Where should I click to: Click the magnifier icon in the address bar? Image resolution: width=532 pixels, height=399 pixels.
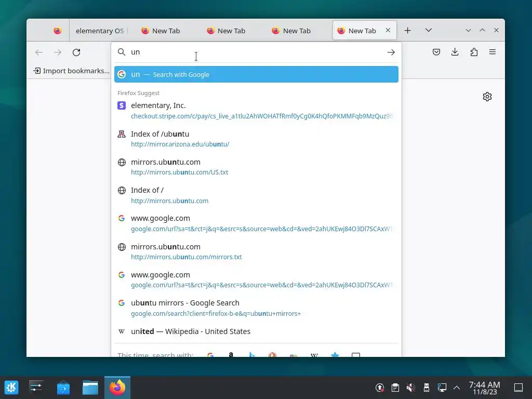[x=122, y=52]
